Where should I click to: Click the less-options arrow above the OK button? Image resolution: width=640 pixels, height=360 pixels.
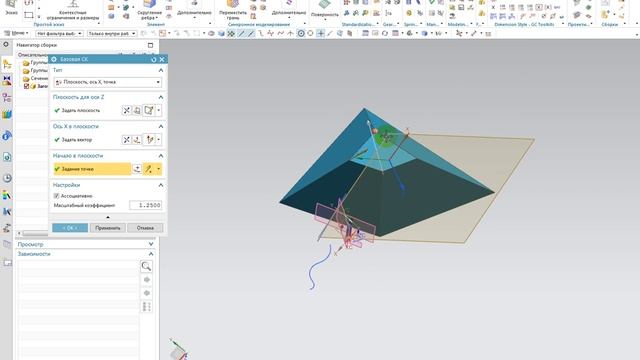pos(108,217)
